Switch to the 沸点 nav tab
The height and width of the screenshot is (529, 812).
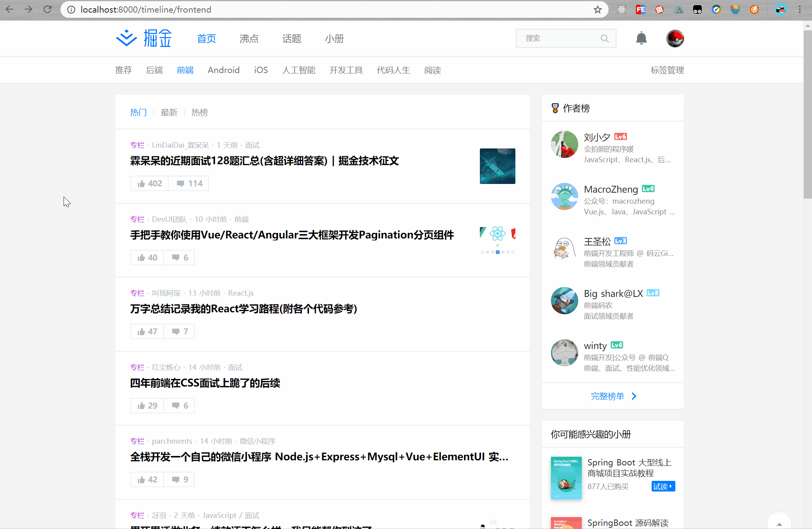coord(249,39)
